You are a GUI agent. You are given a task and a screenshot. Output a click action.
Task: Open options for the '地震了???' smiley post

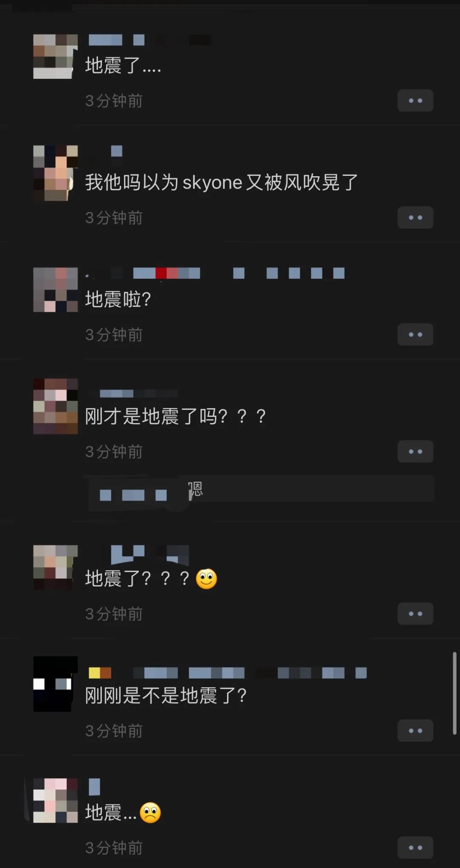tap(415, 613)
